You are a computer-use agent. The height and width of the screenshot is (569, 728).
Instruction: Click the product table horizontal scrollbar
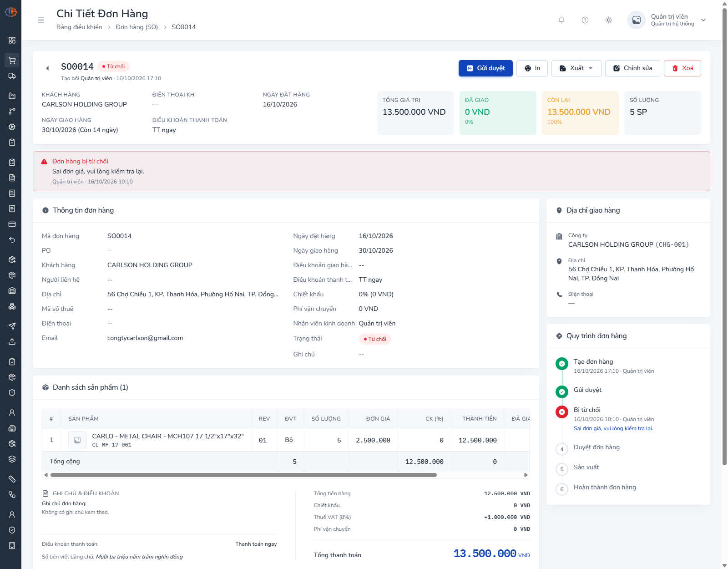point(243,475)
